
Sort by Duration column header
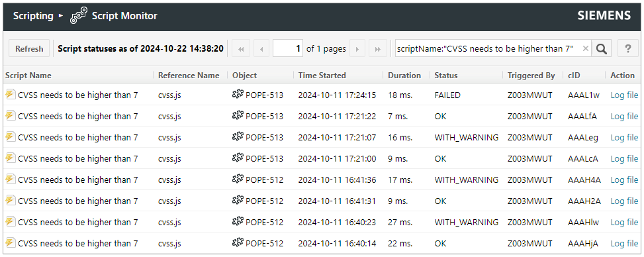[x=404, y=76]
